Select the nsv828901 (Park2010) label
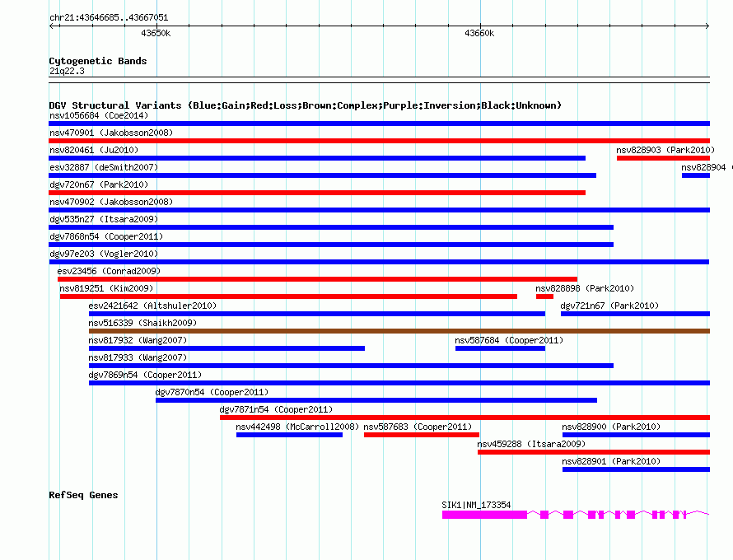 (611, 461)
